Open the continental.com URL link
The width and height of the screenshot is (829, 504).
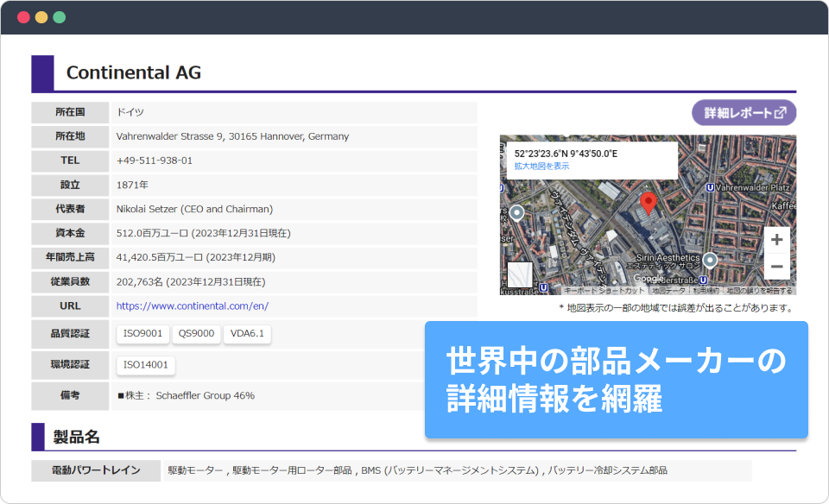click(193, 306)
